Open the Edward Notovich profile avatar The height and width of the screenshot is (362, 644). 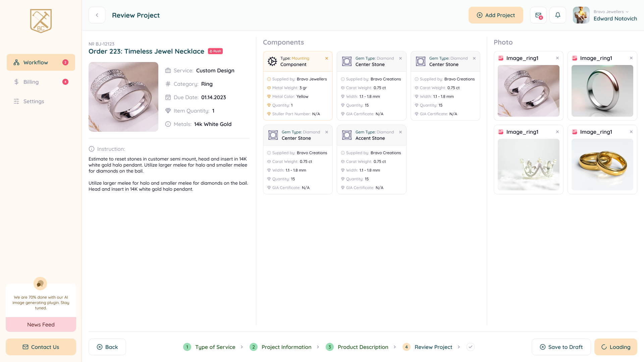(581, 15)
